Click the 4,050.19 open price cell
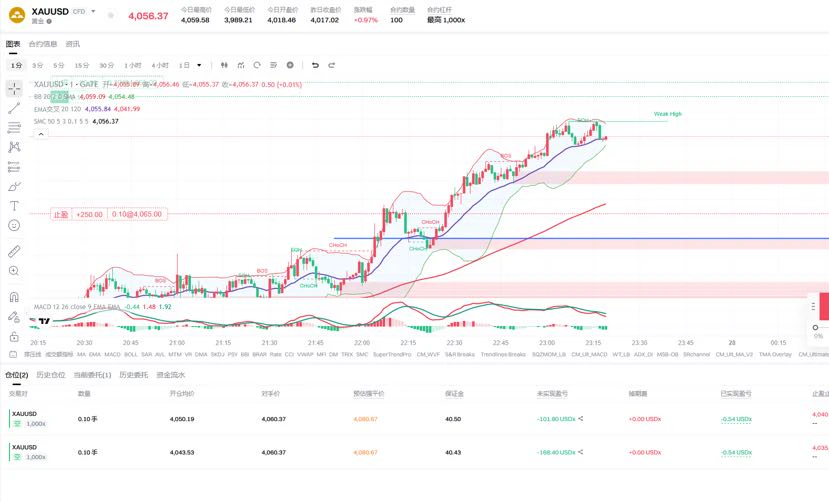This screenshot has height=502, width=829. coord(182,419)
